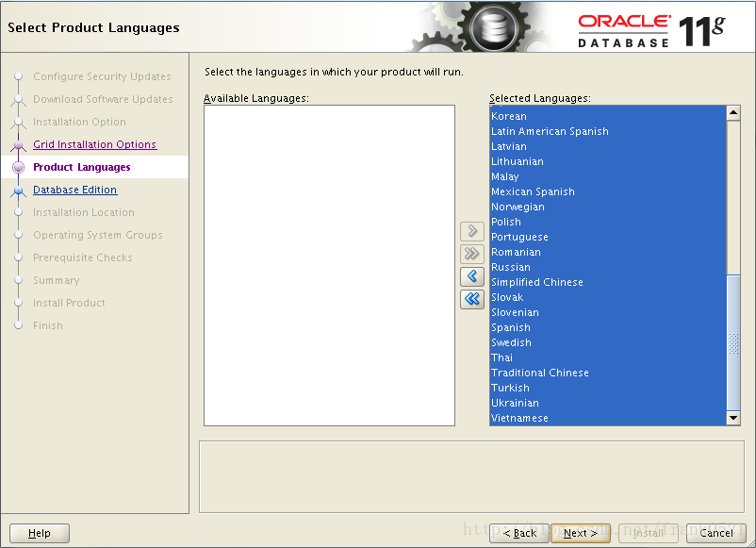Select Norwegian language entry
This screenshot has height=548, width=756.
608,207
